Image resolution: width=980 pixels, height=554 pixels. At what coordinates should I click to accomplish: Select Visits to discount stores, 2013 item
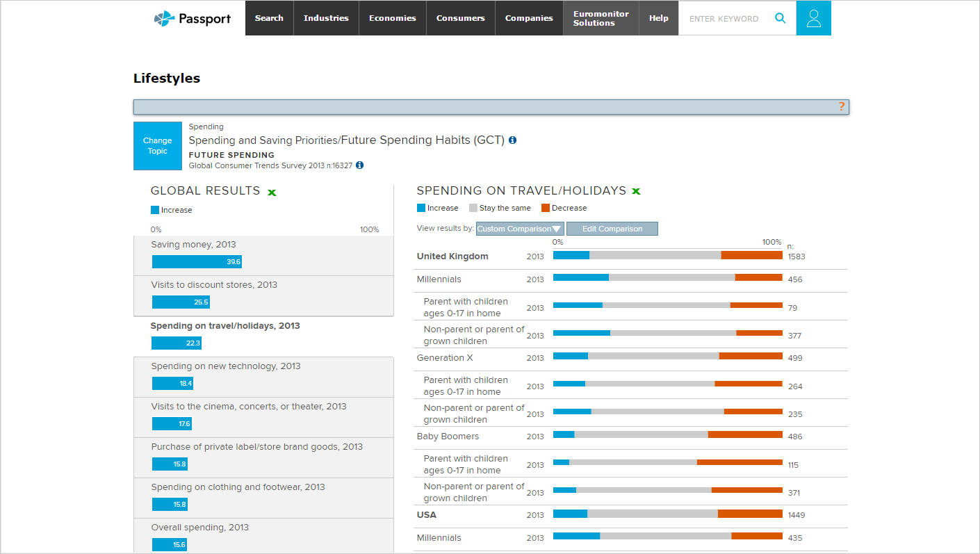coord(214,285)
